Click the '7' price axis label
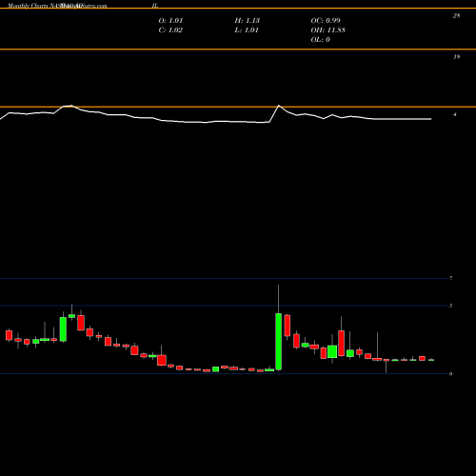The width and height of the screenshot is (476, 476). pyautogui.click(x=451, y=278)
